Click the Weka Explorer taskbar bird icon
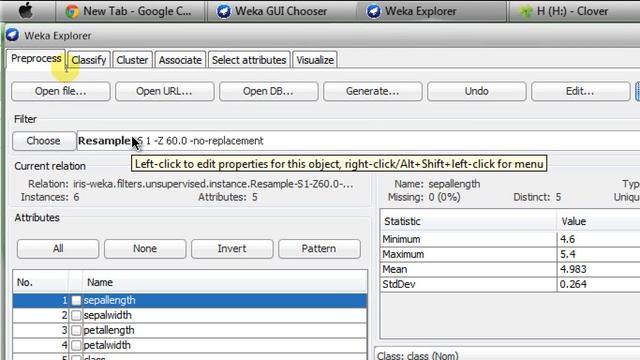The height and width of the screenshot is (360, 640). 373,11
